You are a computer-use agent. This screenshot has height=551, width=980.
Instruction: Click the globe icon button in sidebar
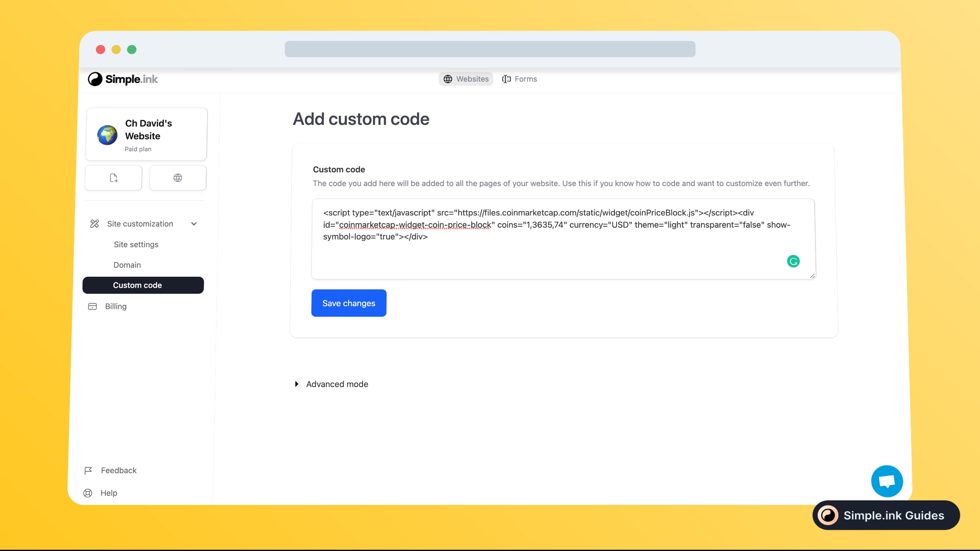[178, 178]
